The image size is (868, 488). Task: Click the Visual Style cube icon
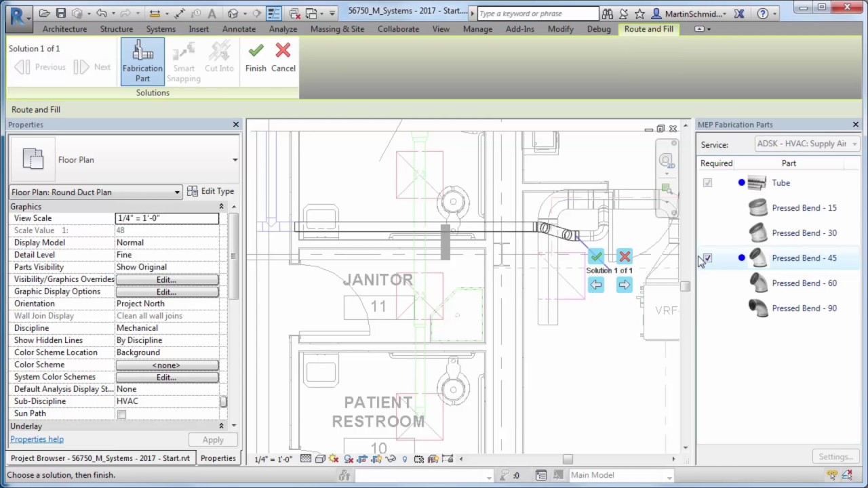(x=320, y=459)
